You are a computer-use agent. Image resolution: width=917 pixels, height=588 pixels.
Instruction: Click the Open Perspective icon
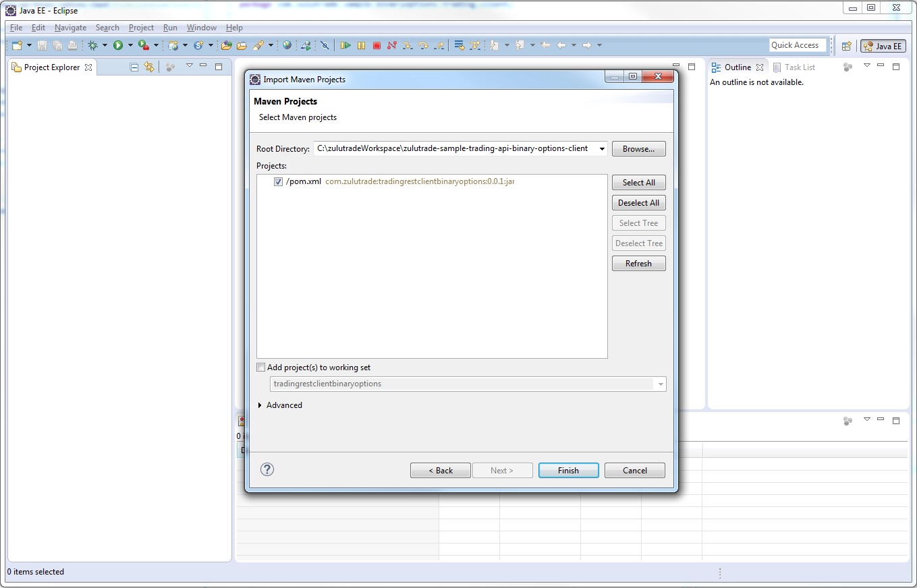(846, 47)
